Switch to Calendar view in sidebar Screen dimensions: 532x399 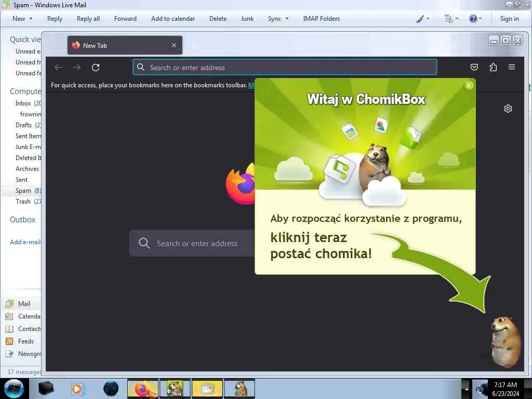point(23,316)
